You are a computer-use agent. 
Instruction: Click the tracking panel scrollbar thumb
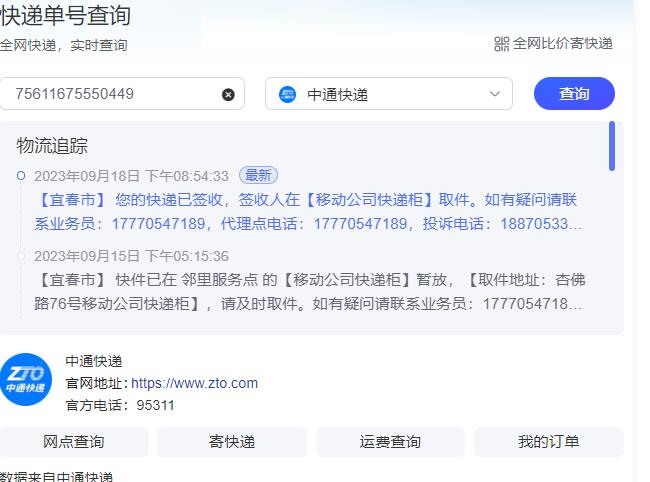pyautogui.click(x=612, y=146)
